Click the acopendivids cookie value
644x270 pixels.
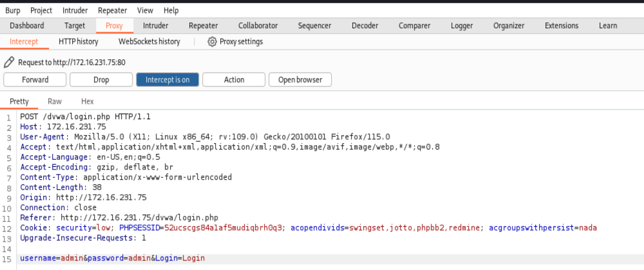coord(414,227)
